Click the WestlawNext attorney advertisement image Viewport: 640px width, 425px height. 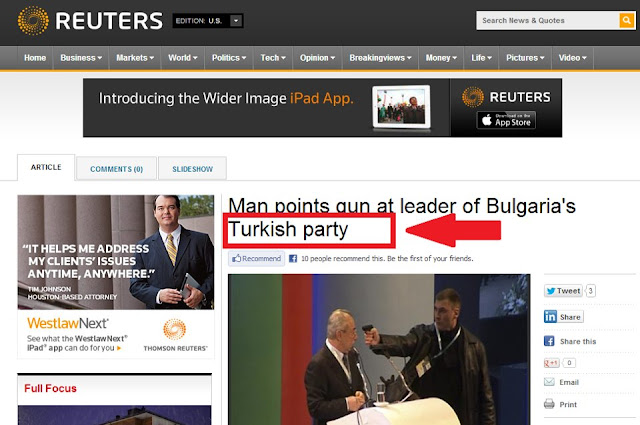pyautogui.click(x=116, y=252)
